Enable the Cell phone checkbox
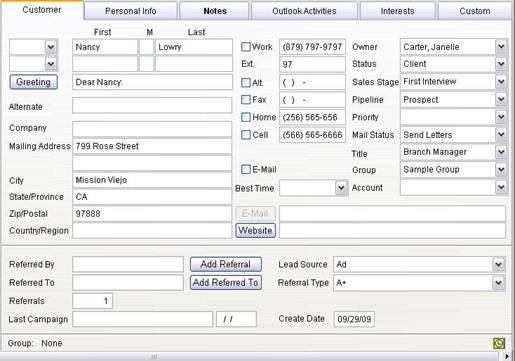This screenshot has width=515, height=361. (x=246, y=135)
